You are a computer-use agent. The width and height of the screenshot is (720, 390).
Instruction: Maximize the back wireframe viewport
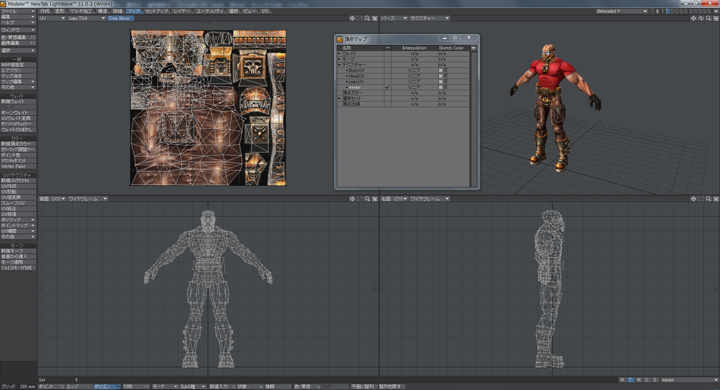coord(375,199)
